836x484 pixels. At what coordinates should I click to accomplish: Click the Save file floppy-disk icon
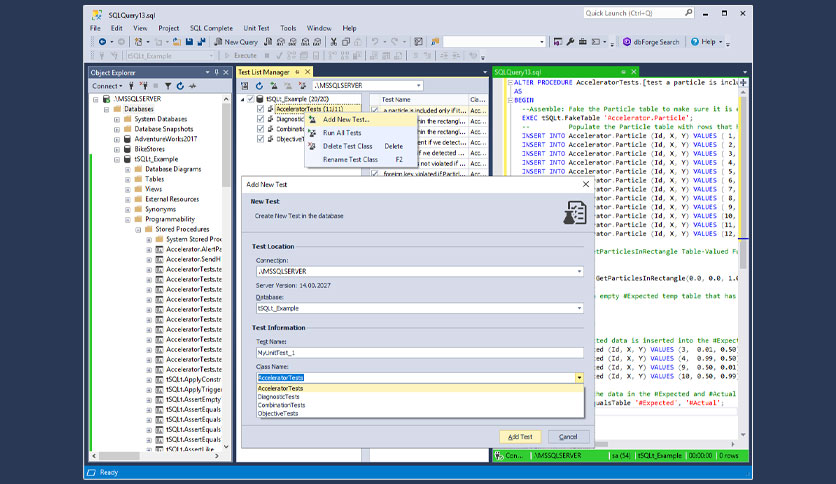click(x=189, y=42)
